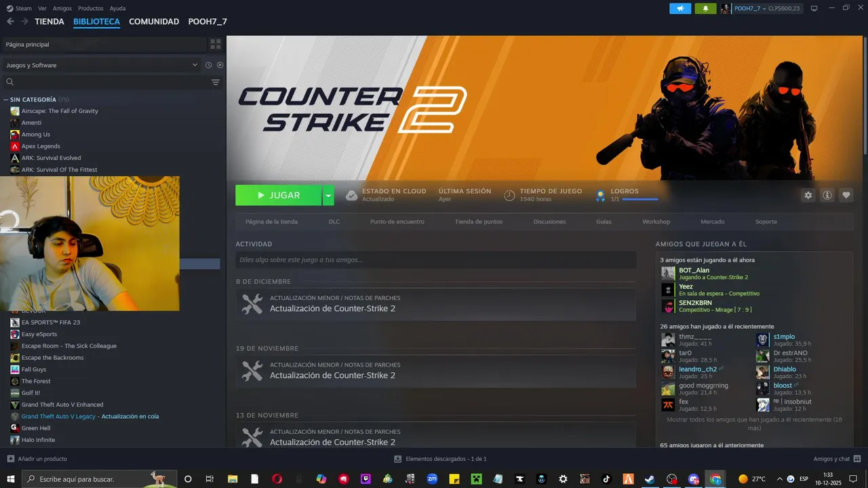Select Airscape: The Fall of Gravity
This screenshot has width=868, height=488.
point(60,110)
